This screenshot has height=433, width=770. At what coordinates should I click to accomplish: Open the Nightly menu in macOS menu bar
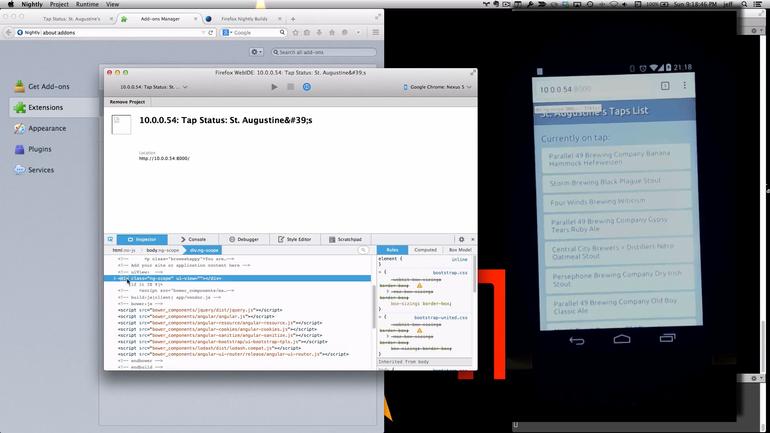[32, 4]
